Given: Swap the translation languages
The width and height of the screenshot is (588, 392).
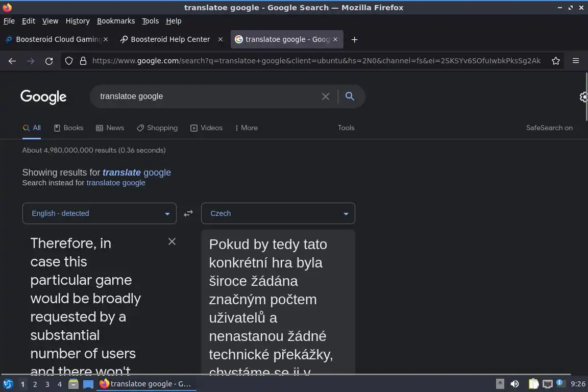Looking at the screenshot, I should click(x=188, y=213).
